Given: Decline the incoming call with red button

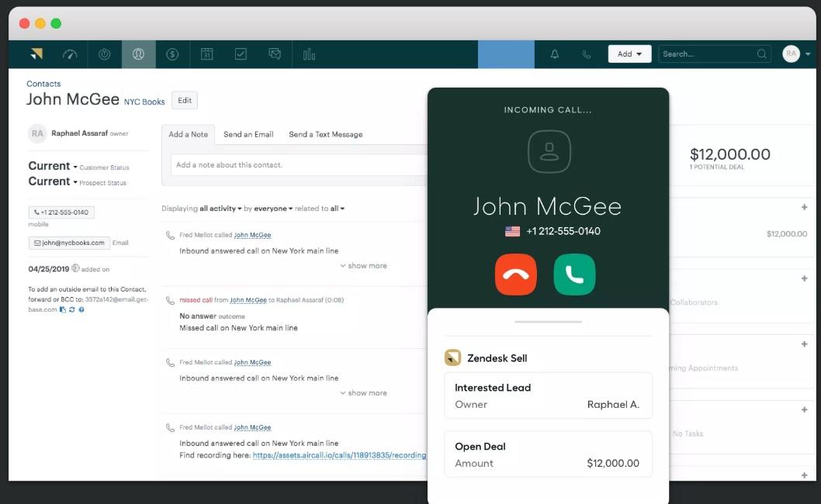Looking at the screenshot, I should point(516,274).
